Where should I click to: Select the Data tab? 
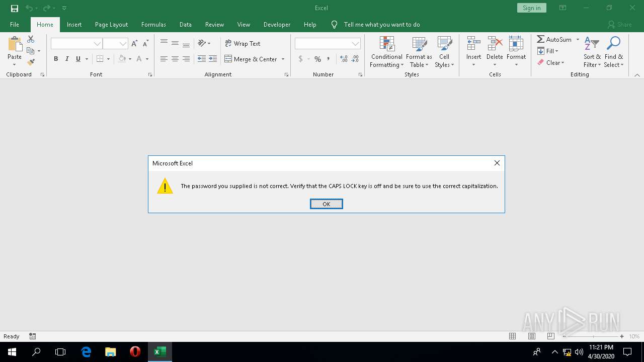click(x=185, y=24)
